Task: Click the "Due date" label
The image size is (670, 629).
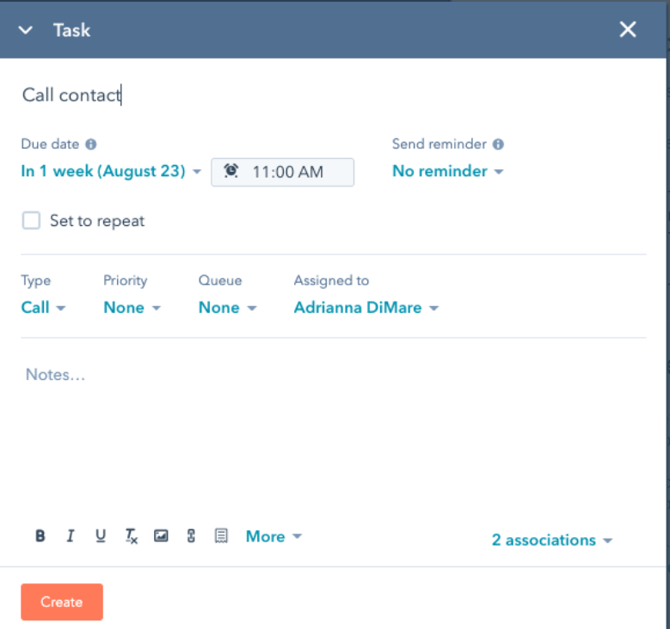Action: point(50,144)
